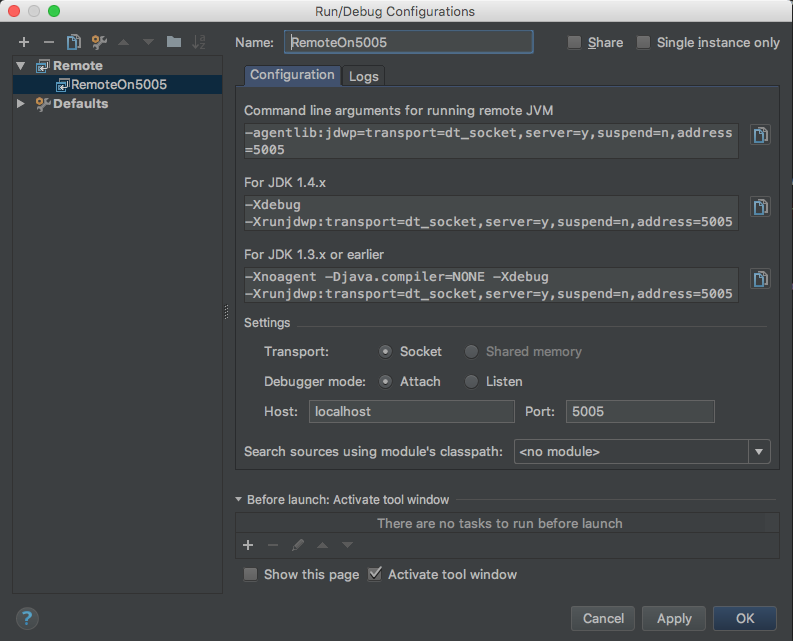Open the module's classpath dropdown
This screenshot has height=641, width=793.
click(x=759, y=452)
